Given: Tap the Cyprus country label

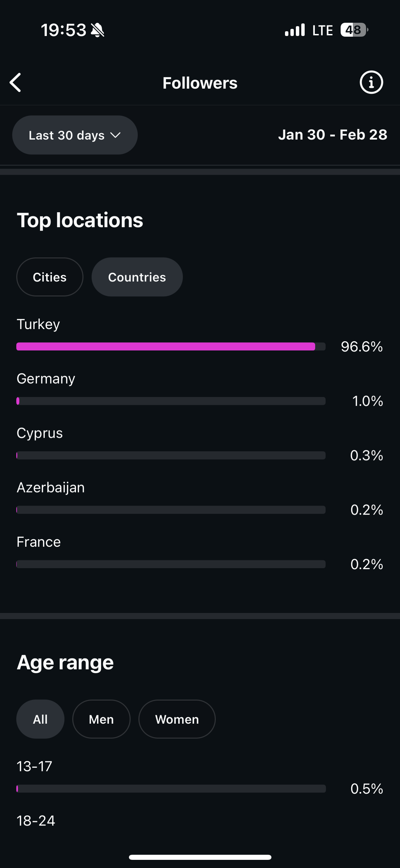Looking at the screenshot, I should coord(40,433).
